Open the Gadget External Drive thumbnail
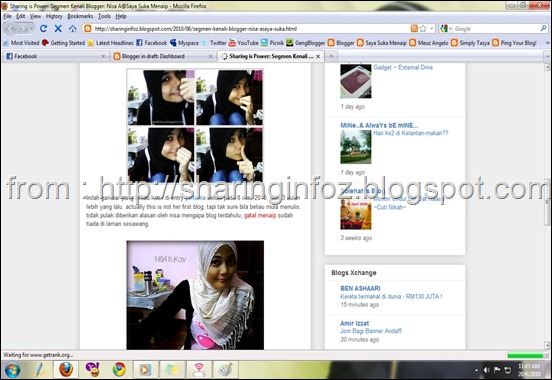The height and width of the screenshot is (380, 552). click(356, 81)
